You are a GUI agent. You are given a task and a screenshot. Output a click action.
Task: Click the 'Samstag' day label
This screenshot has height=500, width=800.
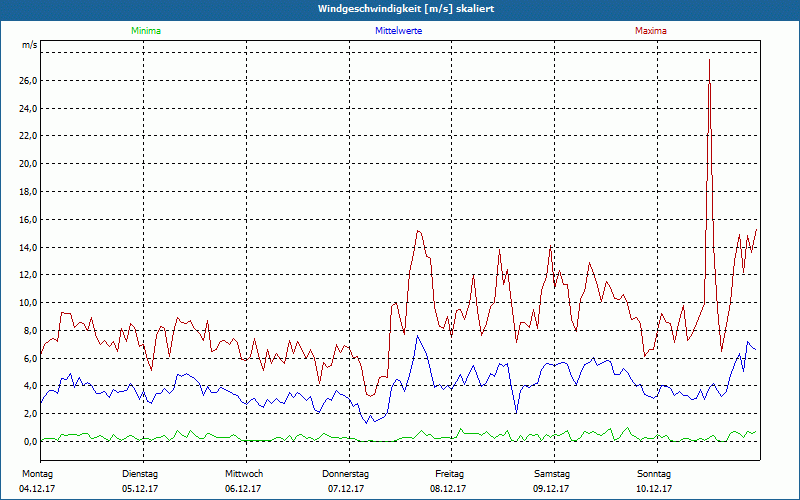click(x=552, y=474)
